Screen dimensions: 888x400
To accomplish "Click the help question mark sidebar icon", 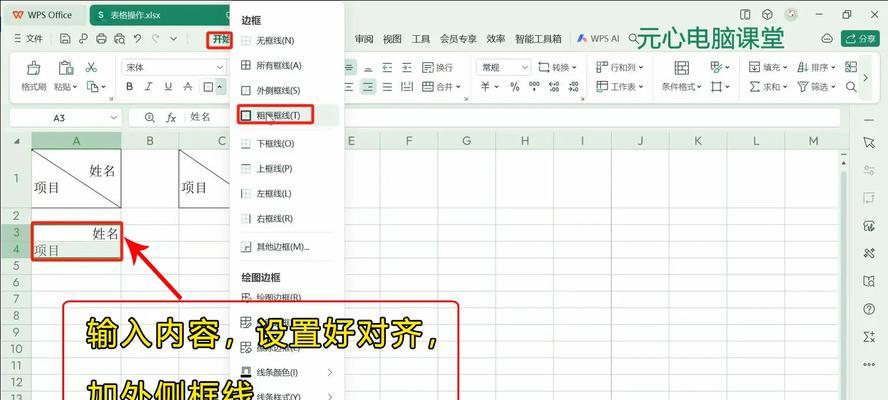I will pyautogui.click(x=869, y=309).
